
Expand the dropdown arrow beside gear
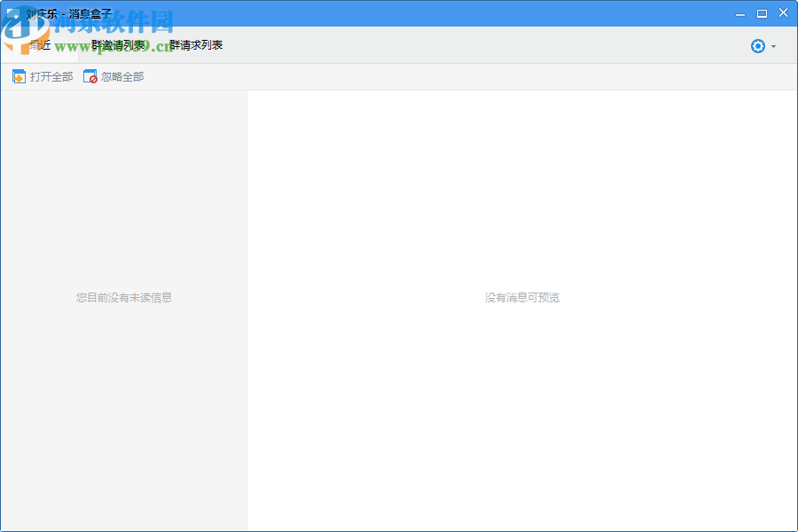coord(773,46)
